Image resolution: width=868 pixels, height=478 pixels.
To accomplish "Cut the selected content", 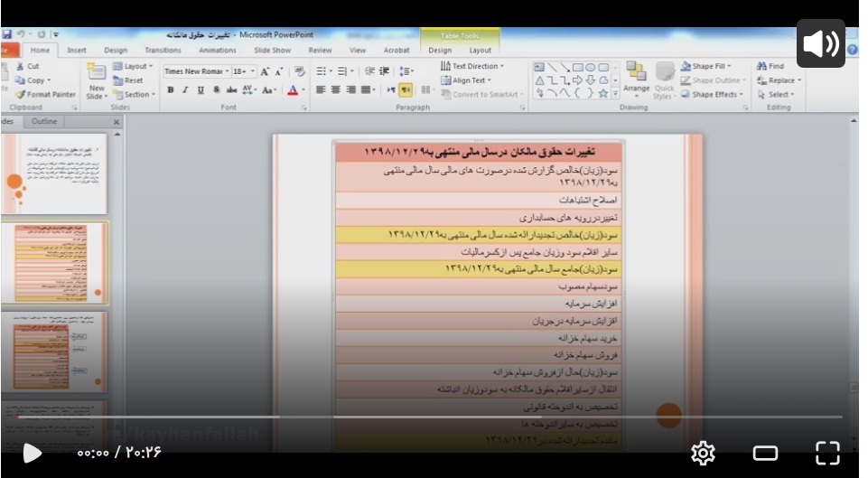I will (27, 66).
